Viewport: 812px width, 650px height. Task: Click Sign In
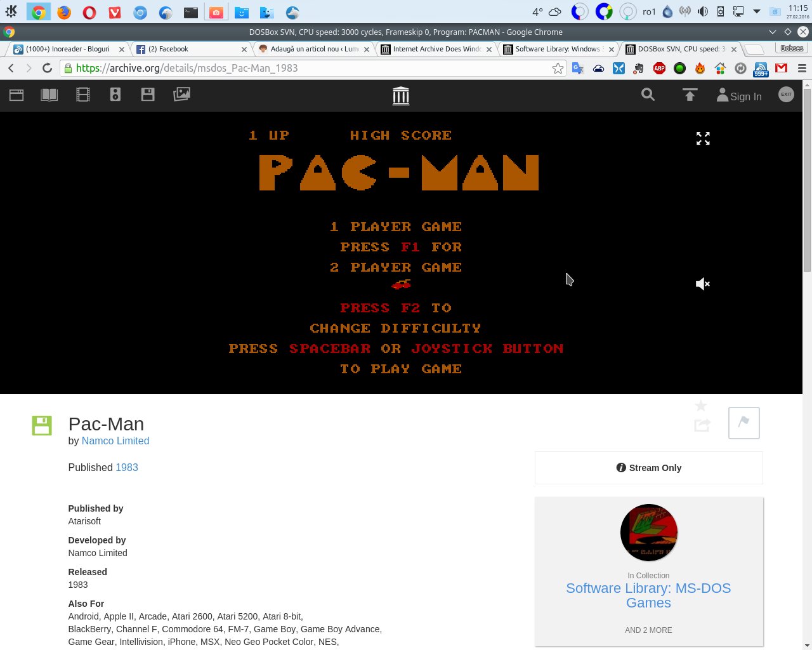click(x=739, y=96)
